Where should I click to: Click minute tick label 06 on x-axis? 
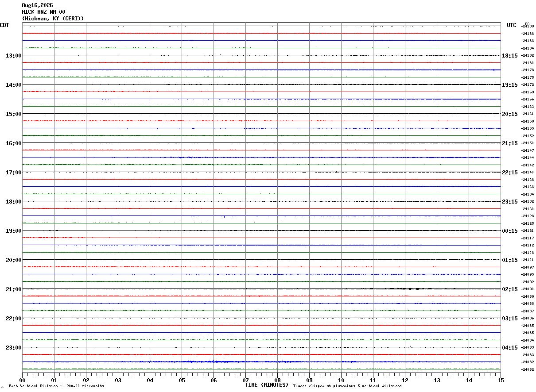pyautogui.click(x=214, y=380)
